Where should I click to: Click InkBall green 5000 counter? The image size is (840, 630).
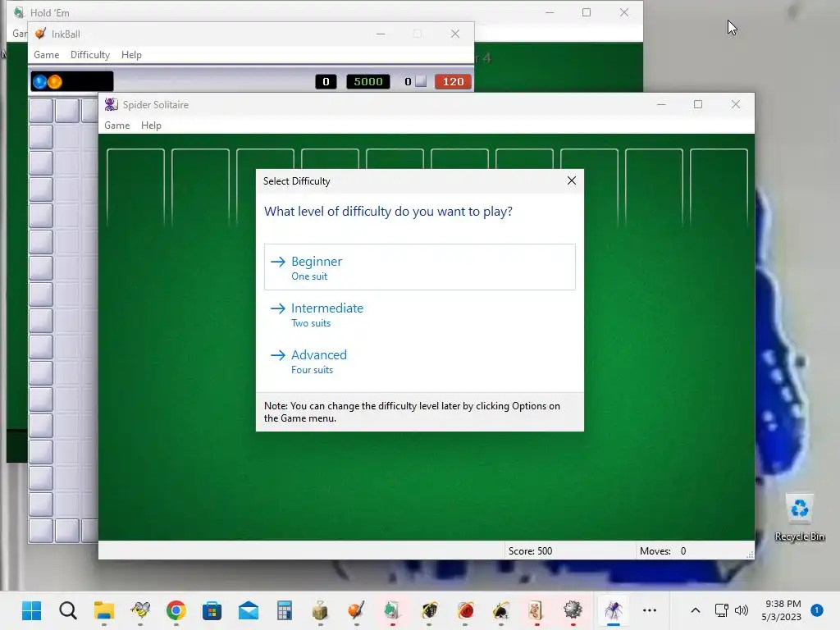tap(368, 81)
